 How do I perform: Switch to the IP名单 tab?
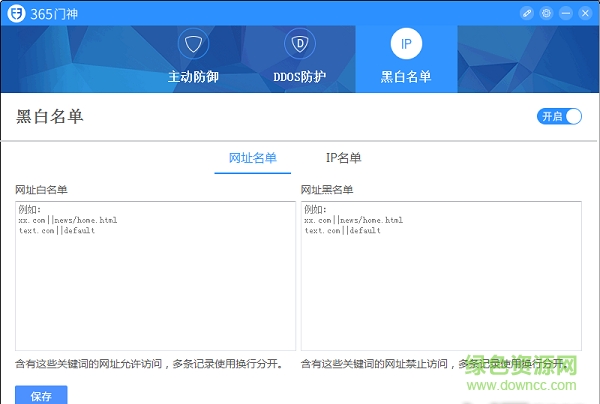pos(343,158)
